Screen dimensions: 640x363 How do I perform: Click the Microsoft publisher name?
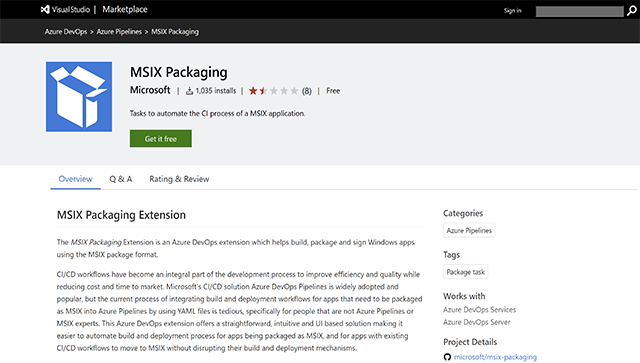coord(150,90)
